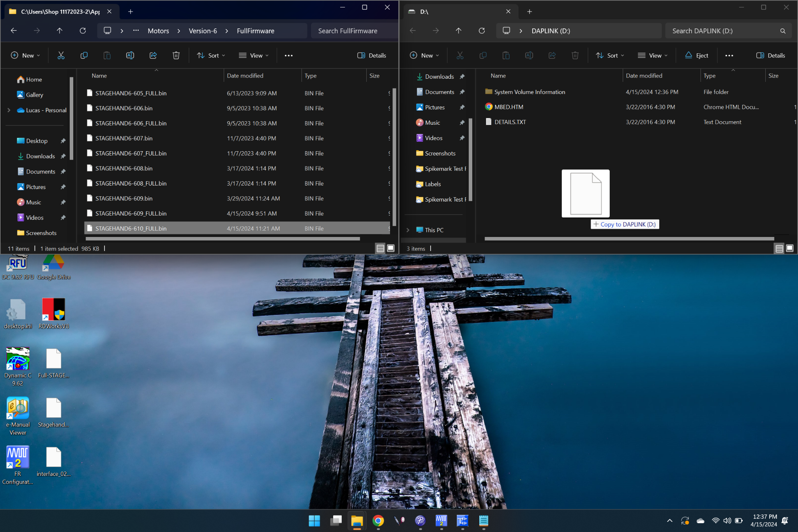798x532 pixels.
Task: Click the Eject button for DAPLINK drive
Action: [697, 55]
